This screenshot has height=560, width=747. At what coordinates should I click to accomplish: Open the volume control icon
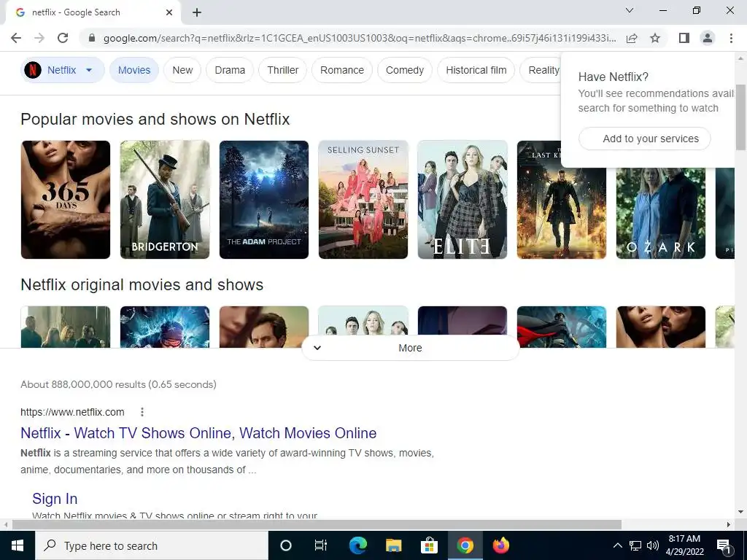pyautogui.click(x=653, y=545)
